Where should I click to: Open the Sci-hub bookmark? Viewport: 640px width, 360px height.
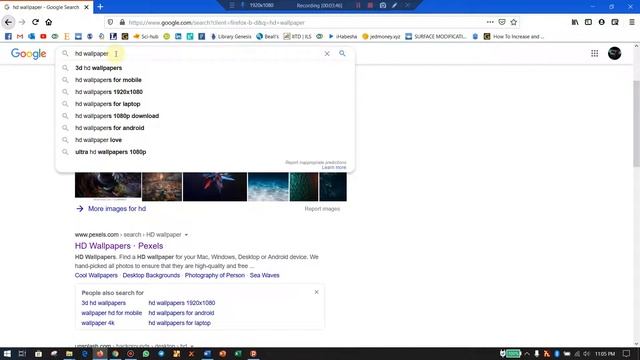146,36
